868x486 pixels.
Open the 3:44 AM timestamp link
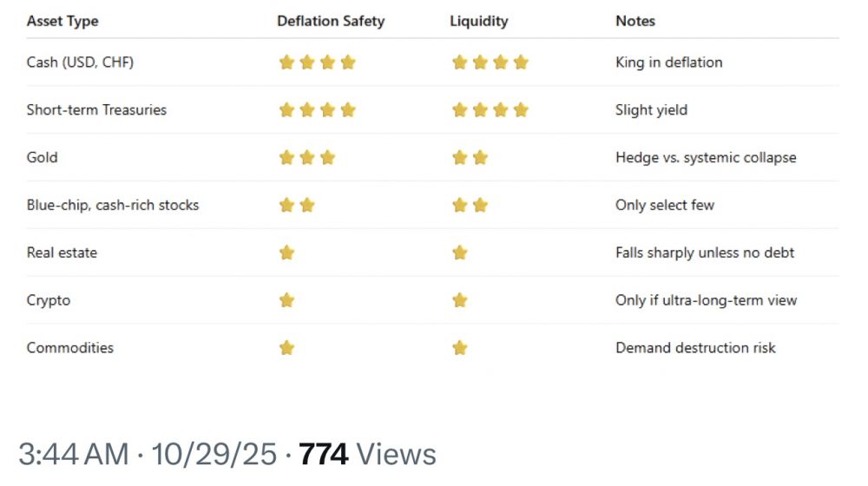(x=73, y=454)
